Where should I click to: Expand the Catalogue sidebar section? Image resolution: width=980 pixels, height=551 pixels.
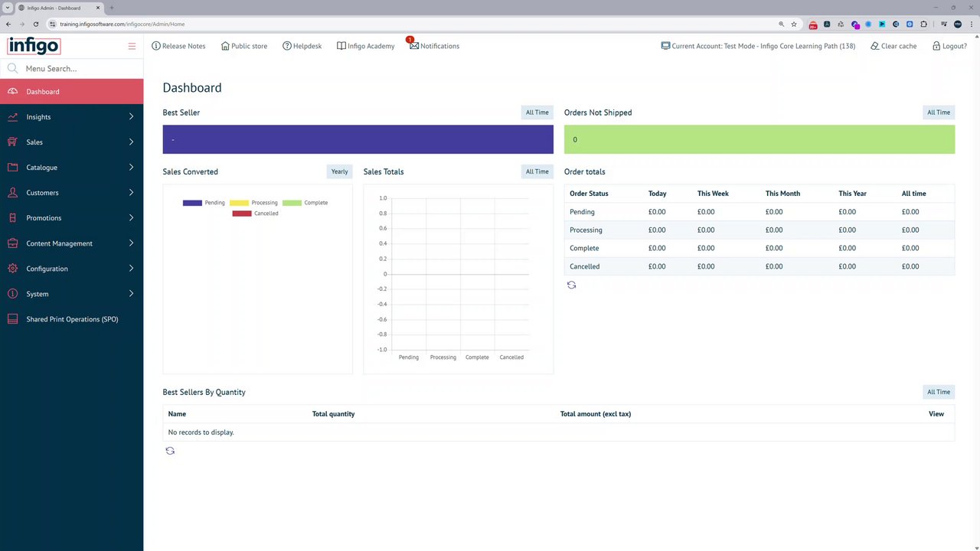[x=71, y=168]
